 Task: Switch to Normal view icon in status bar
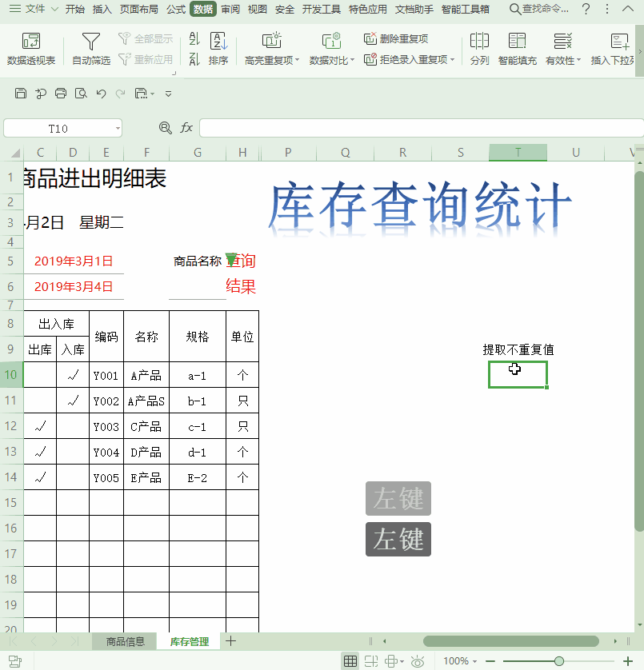[350, 661]
